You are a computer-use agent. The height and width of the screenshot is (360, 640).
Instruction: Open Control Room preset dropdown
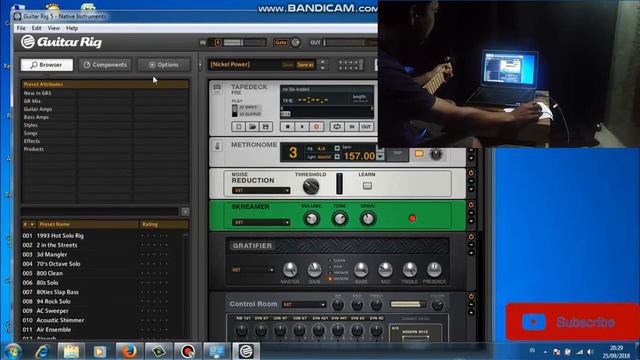click(x=304, y=304)
